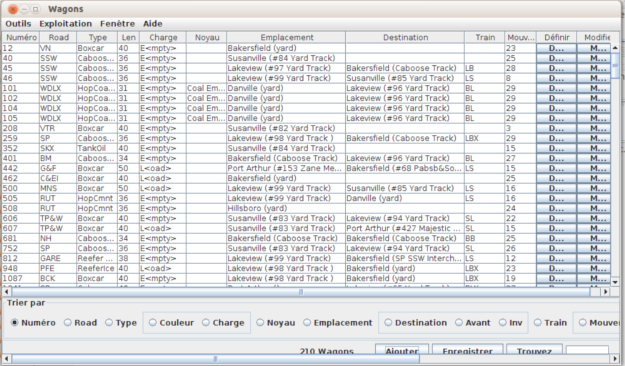Click the table's vertical scrollbar down arrow
Screen dimensions: 625x366
click(615, 282)
